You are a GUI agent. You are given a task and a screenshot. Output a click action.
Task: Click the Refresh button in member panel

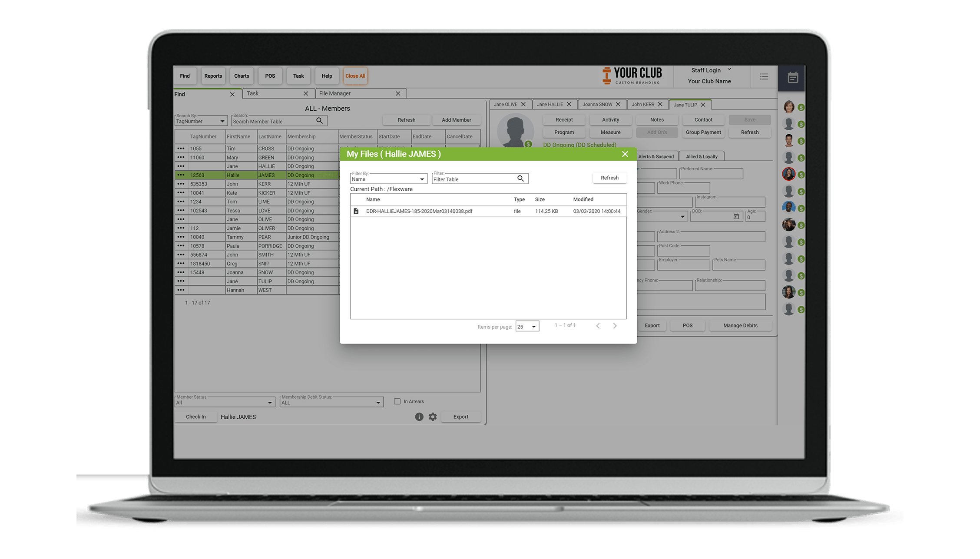tap(750, 132)
